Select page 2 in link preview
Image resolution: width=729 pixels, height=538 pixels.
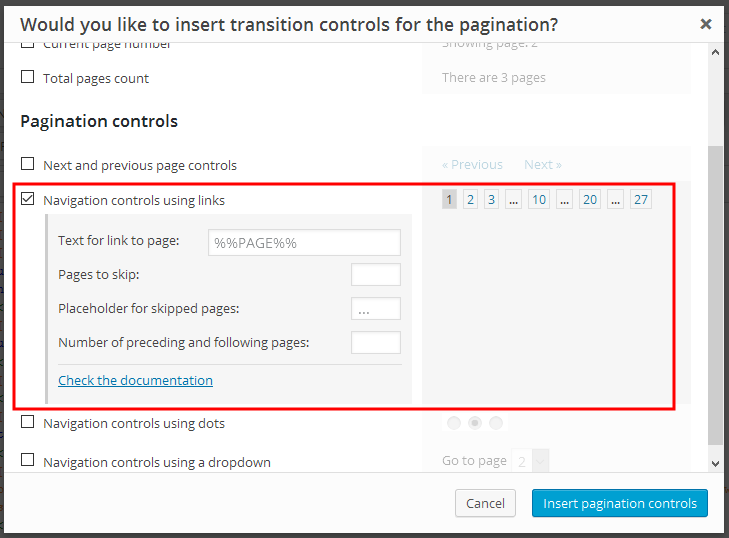coord(471,199)
